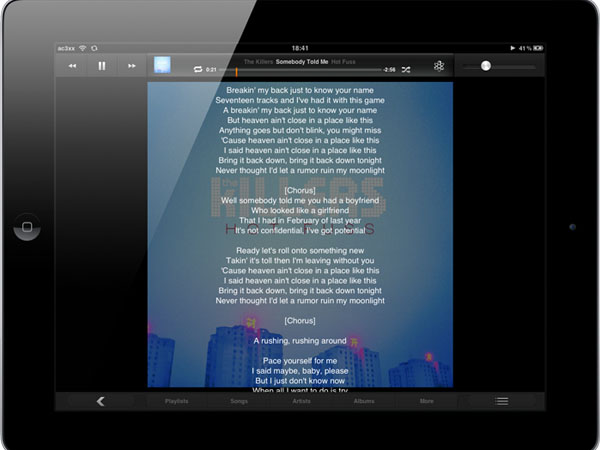Seek along the song progress bar
The height and width of the screenshot is (450, 600).
pyautogui.click(x=300, y=70)
